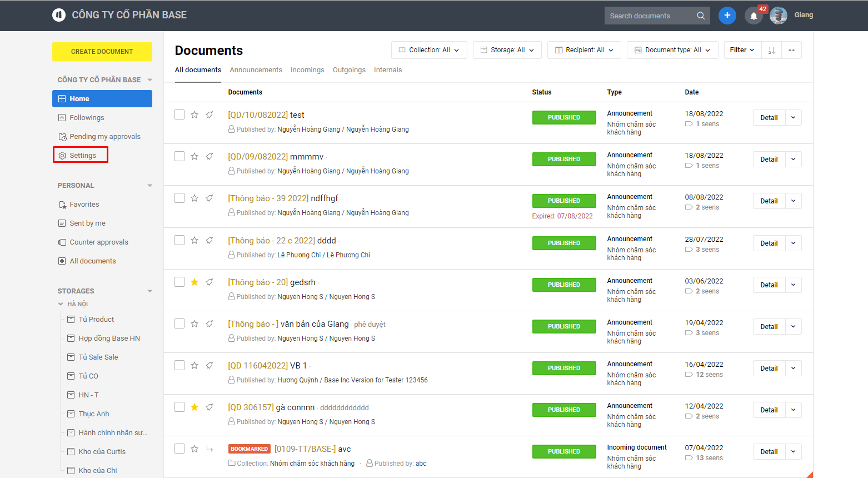Expand Detail arrow for gedsrh row

click(793, 285)
